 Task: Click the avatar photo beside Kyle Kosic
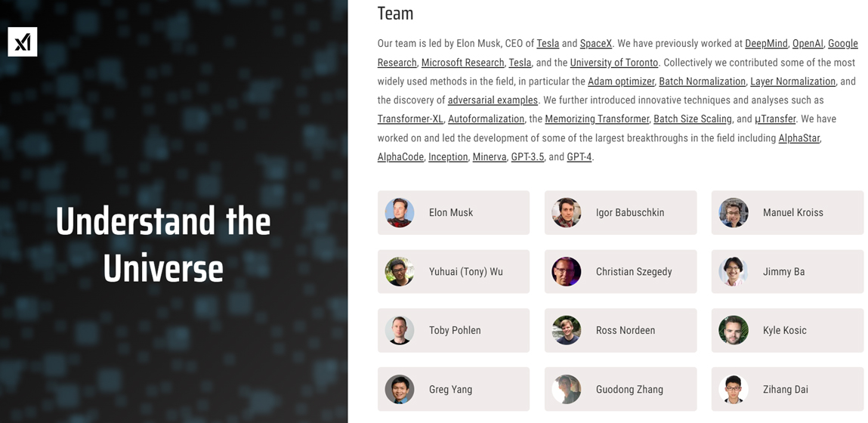(x=734, y=331)
